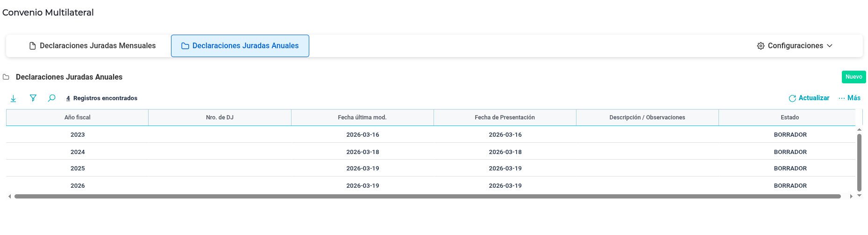The height and width of the screenshot is (235, 868).
Task: Click the Fecha de Presentación column header
Action: coord(505,117)
